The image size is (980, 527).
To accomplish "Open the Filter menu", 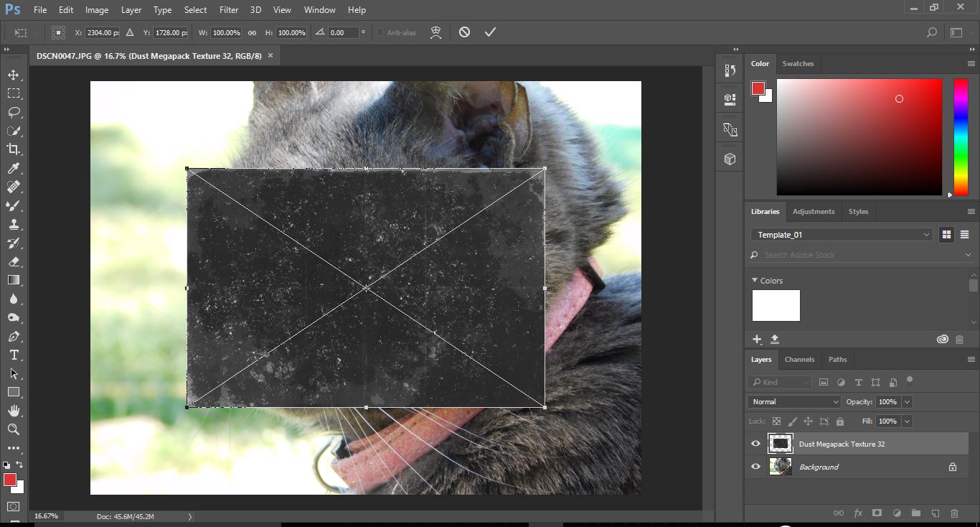I will coord(228,9).
